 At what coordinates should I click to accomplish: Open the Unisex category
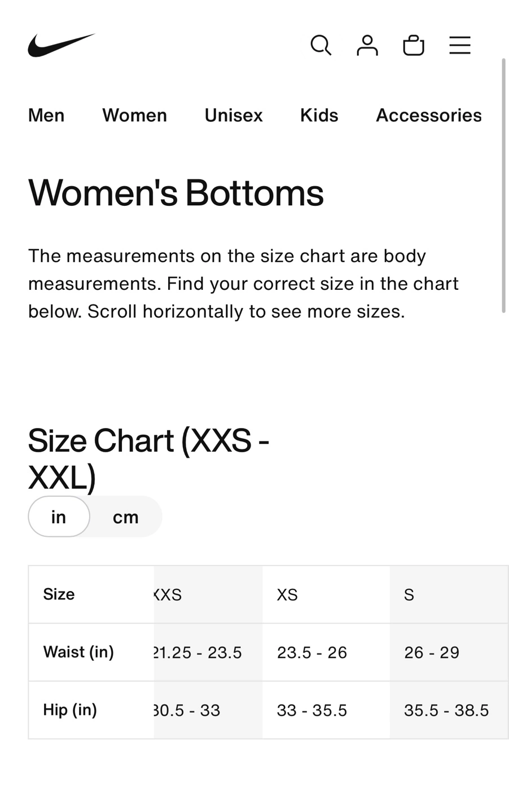pos(233,115)
